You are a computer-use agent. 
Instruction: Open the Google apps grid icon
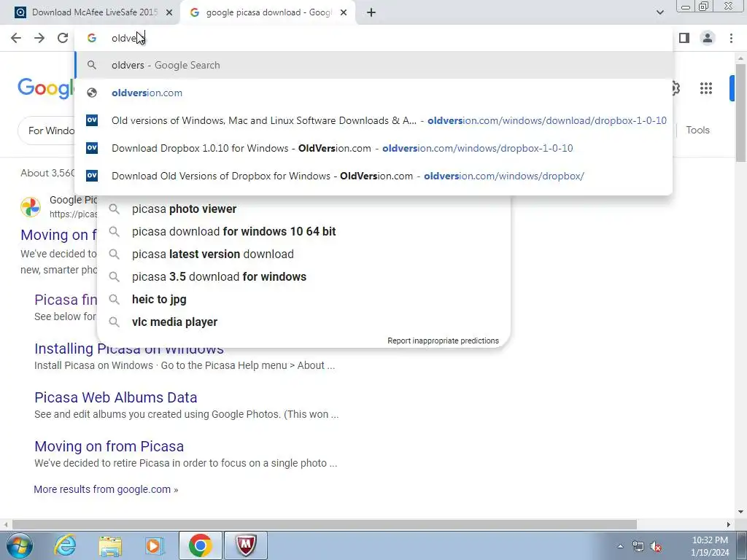pos(706,88)
